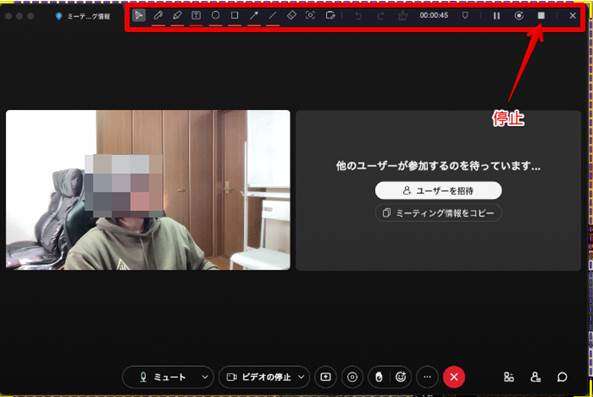The width and height of the screenshot is (593, 397).
Task: Close the recording annotation toolbar
Action: coord(573,16)
